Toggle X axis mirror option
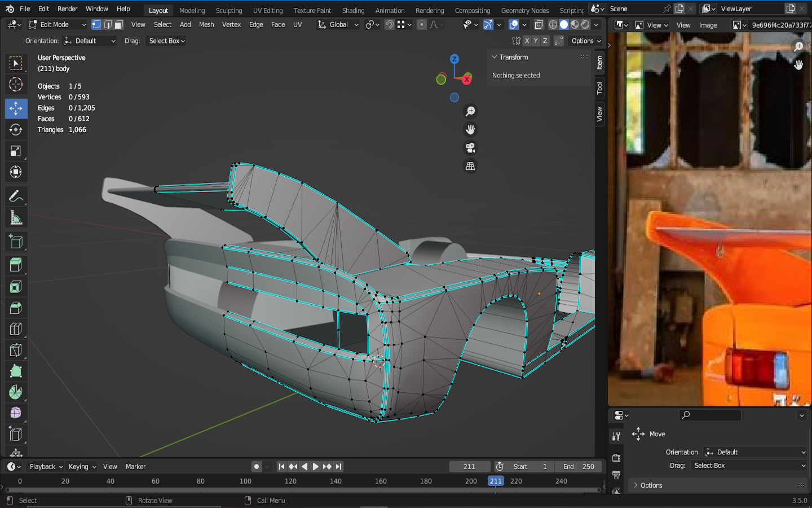This screenshot has width=812, height=508. [527, 41]
